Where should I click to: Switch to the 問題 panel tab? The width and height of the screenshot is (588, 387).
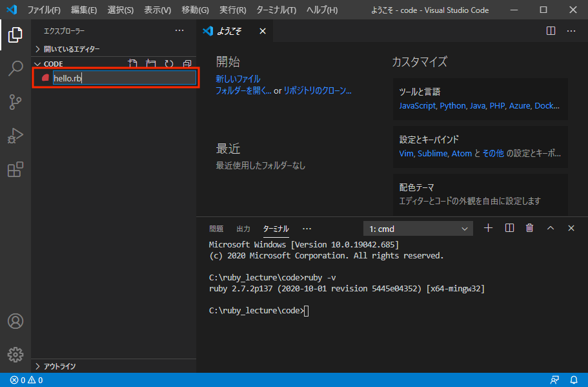pos(216,229)
